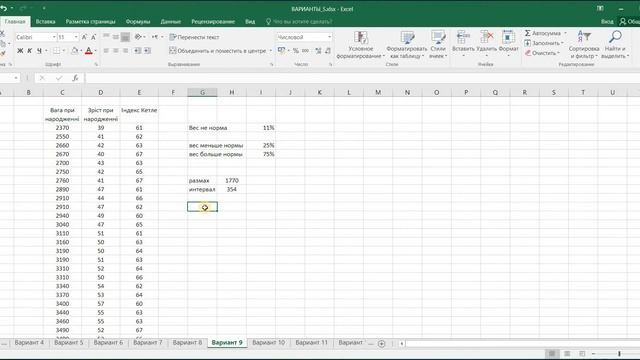Click Объединить и поместить в центре button
Image resolution: width=640 pixels, height=360 pixels.
(218, 51)
